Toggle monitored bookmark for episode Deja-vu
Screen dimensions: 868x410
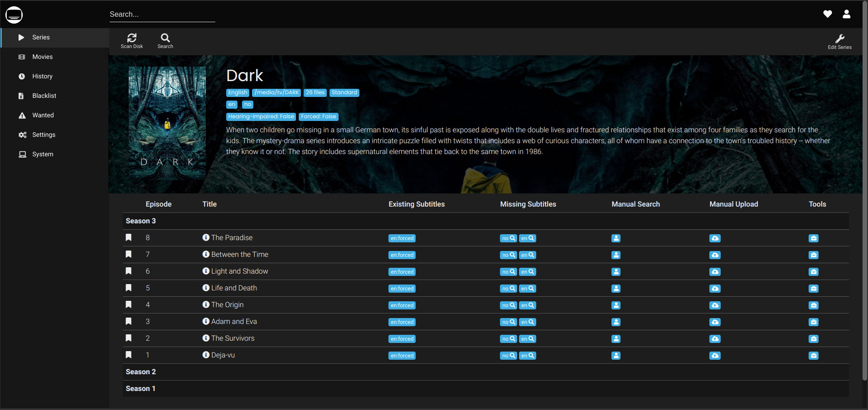[x=129, y=355]
